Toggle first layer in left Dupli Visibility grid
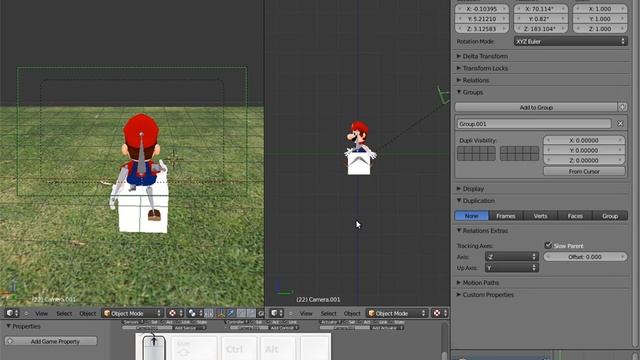The height and width of the screenshot is (360, 640). point(461,150)
